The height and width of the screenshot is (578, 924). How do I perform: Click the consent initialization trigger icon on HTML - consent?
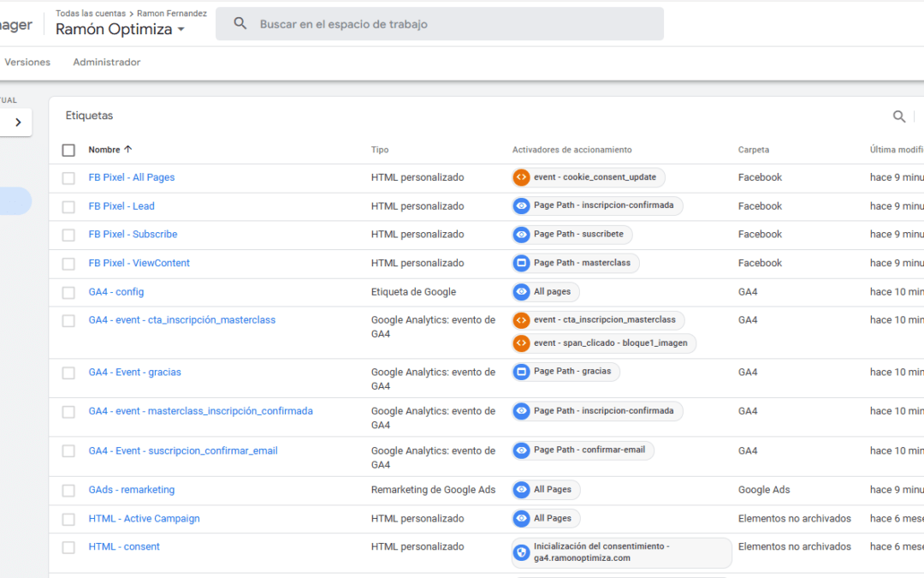click(x=521, y=552)
